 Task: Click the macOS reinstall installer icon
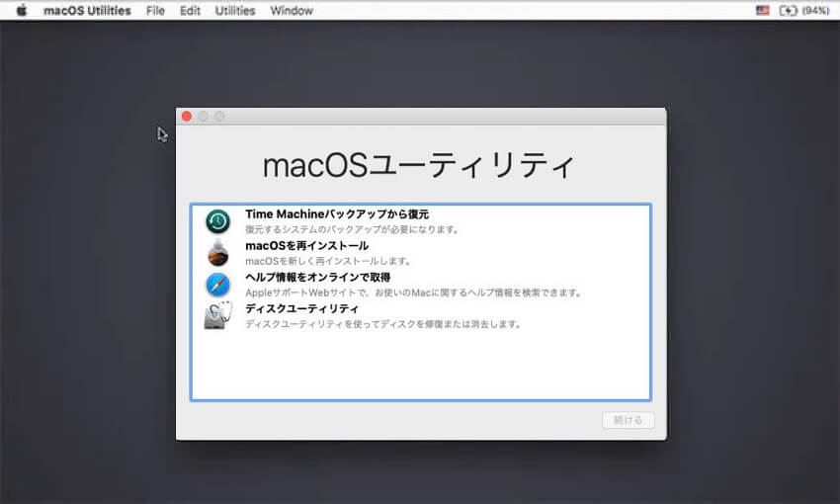pos(217,253)
